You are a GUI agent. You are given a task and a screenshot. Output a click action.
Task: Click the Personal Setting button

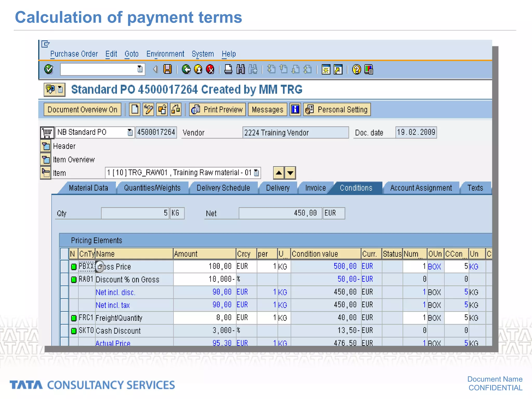click(x=337, y=109)
